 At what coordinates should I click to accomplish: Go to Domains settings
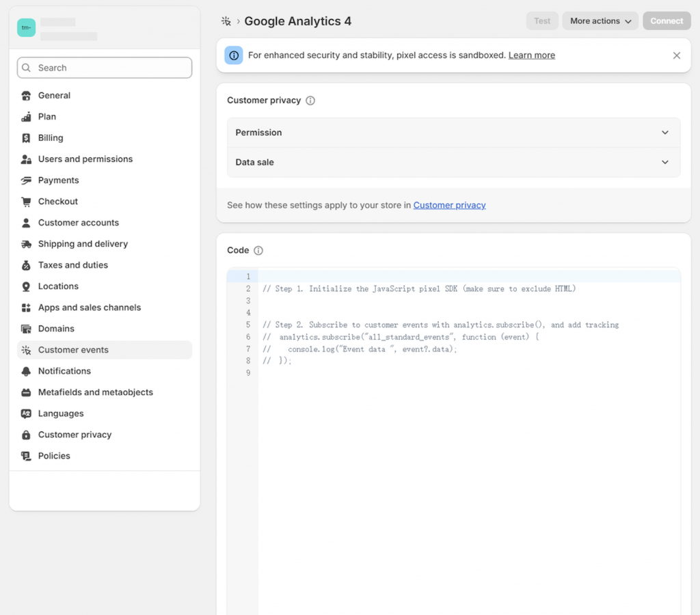click(105, 329)
